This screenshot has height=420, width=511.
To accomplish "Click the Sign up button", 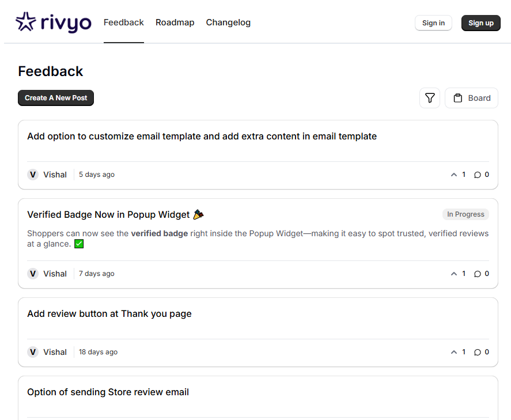I will pyautogui.click(x=480, y=23).
